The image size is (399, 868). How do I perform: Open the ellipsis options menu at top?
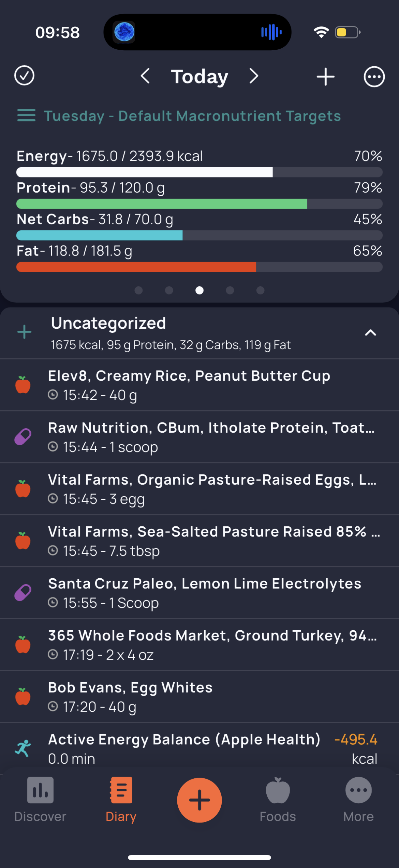point(374,77)
